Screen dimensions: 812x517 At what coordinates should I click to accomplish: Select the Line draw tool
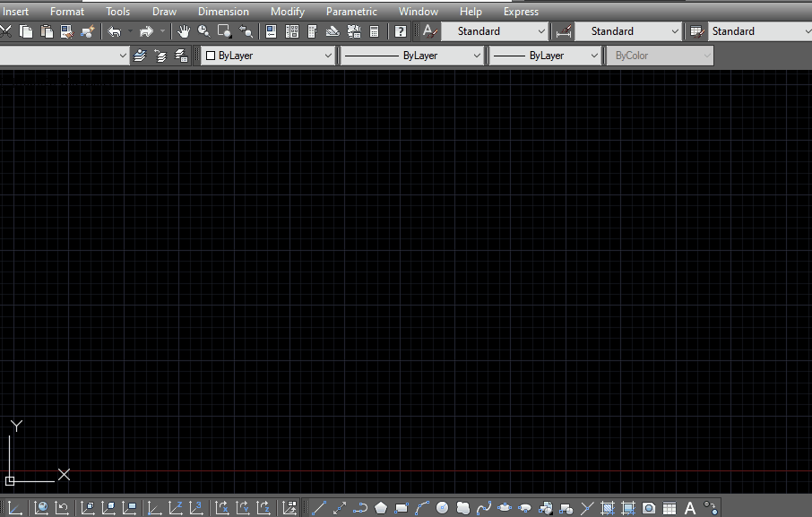[x=318, y=508]
